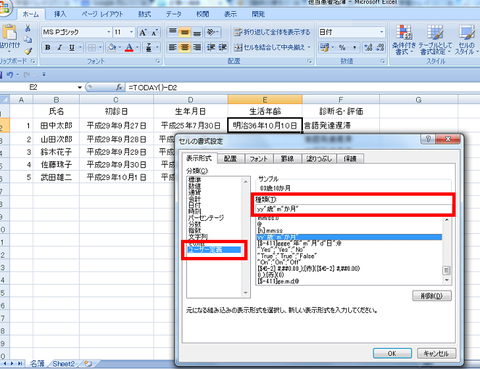Image resolution: width=480 pixels, height=369 pixels.
Task: Click the Cut scissors icon
Action: [28, 28]
